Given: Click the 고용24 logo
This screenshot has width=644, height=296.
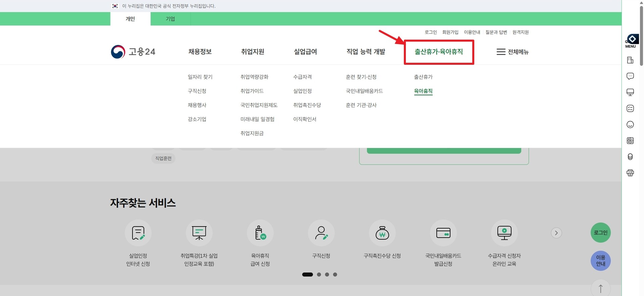Looking at the screenshot, I should (x=133, y=52).
